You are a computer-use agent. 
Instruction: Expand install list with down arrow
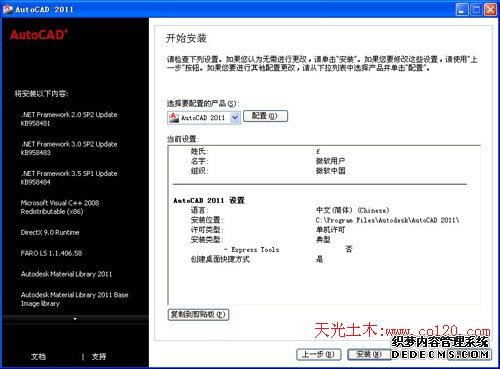(75, 319)
